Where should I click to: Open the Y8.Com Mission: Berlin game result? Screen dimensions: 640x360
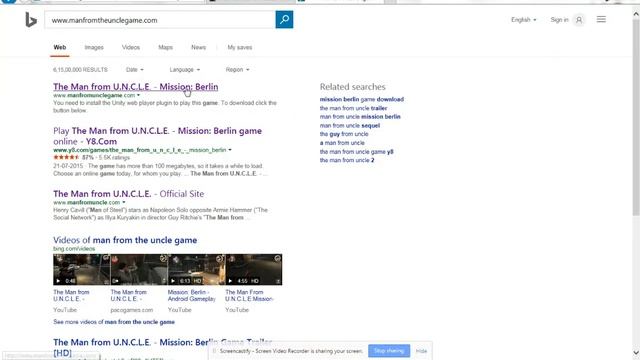pos(158,136)
